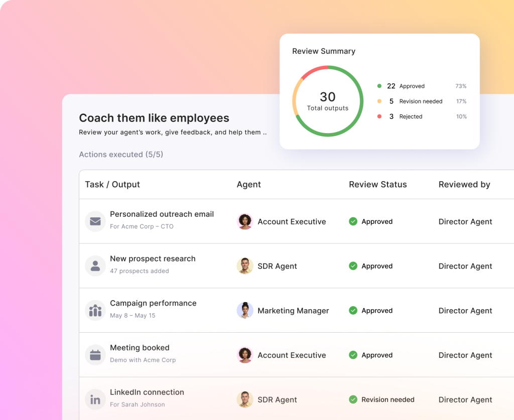Open the LinkedIn connection task

[147, 392]
